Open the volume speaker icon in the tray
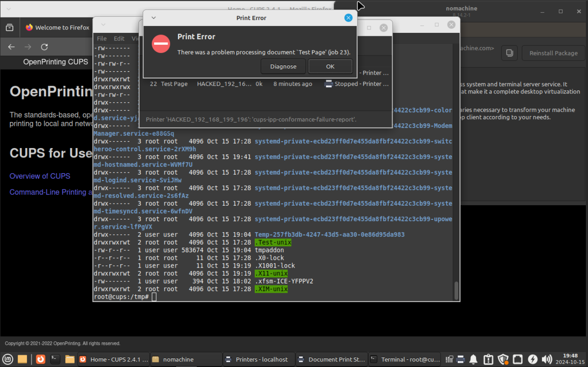This screenshot has width=588, height=367. coord(547,359)
